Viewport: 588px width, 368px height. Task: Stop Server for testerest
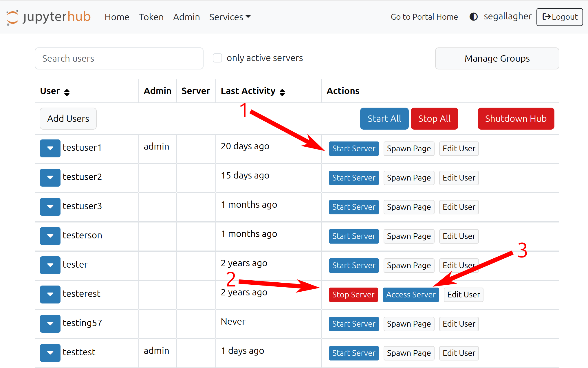pos(353,295)
